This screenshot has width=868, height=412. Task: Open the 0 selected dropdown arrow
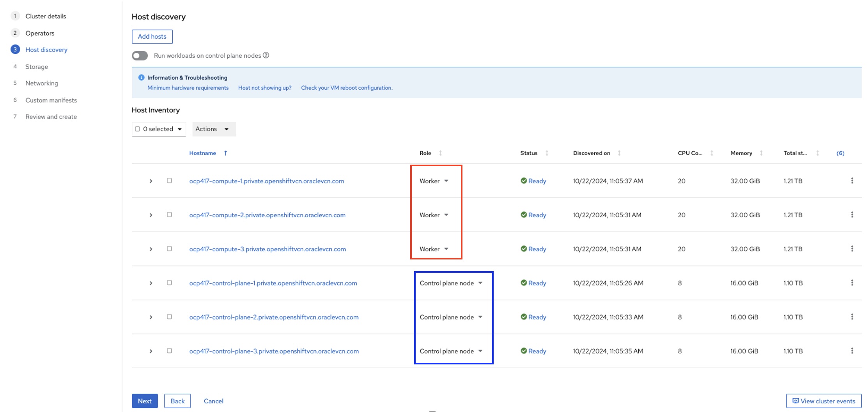pyautogui.click(x=180, y=129)
